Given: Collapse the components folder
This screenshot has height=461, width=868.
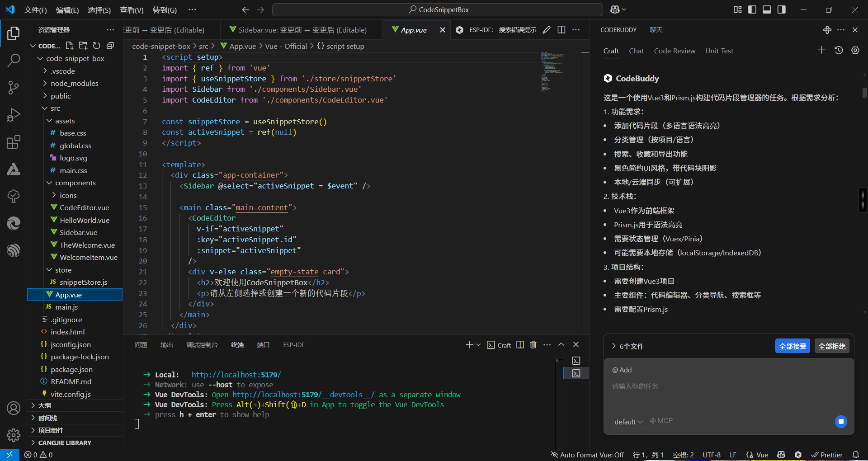Looking at the screenshot, I should point(75,183).
